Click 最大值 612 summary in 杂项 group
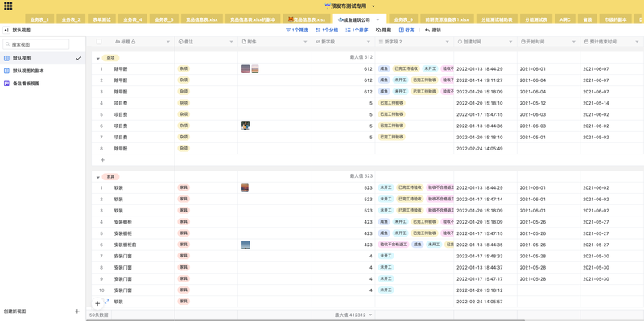This screenshot has height=321, width=644. pyautogui.click(x=361, y=57)
